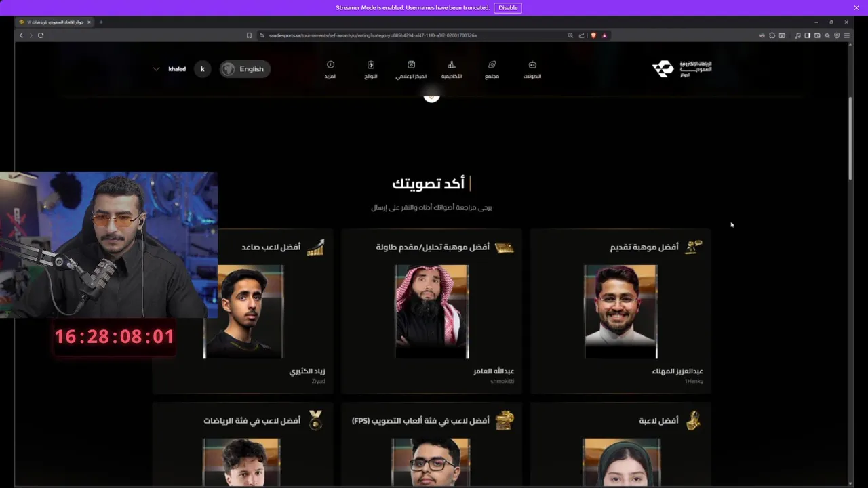The height and width of the screenshot is (488, 868).
Task: Go back in the browser
Action: coord(21,35)
